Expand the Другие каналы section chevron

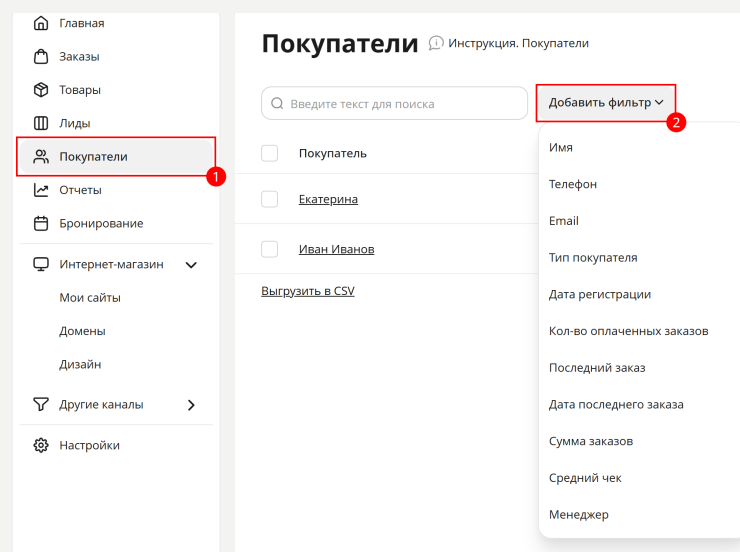click(191, 405)
